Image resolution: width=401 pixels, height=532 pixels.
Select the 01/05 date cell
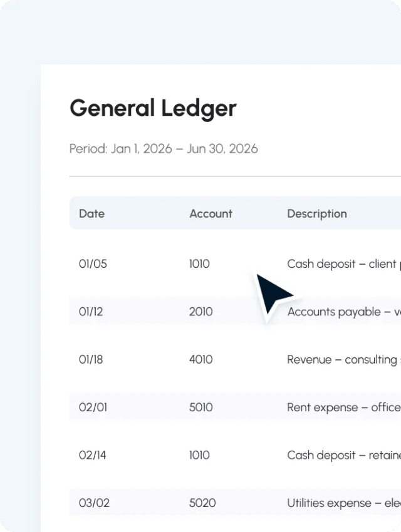point(93,264)
